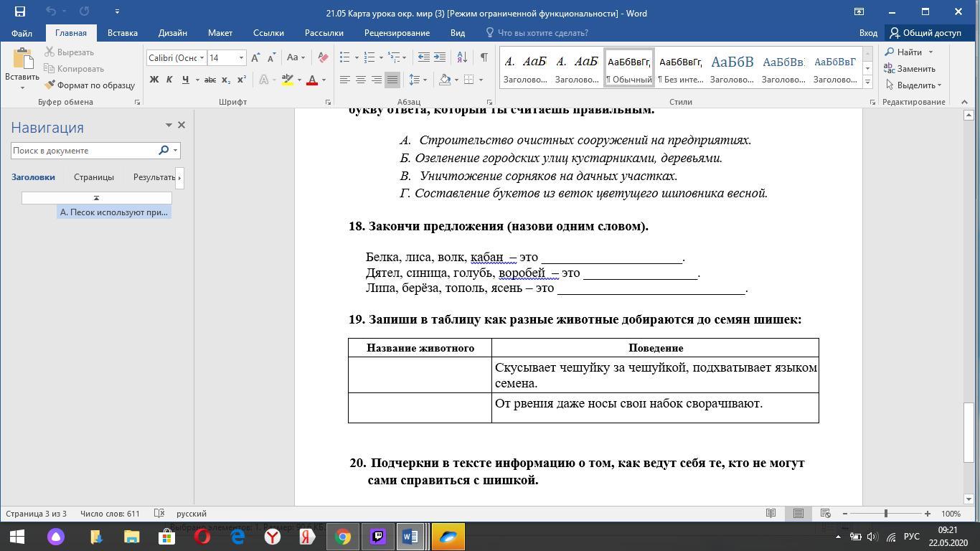Click the Общий доступ button
This screenshot has height=551, width=980.
point(925,33)
